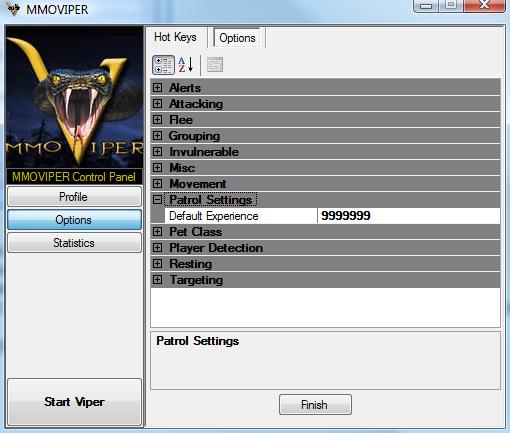Expand the Targeting category
Image resolution: width=510 pixels, height=433 pixels.
(x=157, y=280)
